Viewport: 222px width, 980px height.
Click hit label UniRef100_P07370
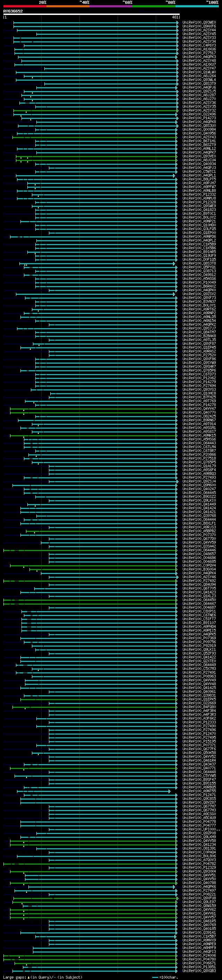coord(199,535)
